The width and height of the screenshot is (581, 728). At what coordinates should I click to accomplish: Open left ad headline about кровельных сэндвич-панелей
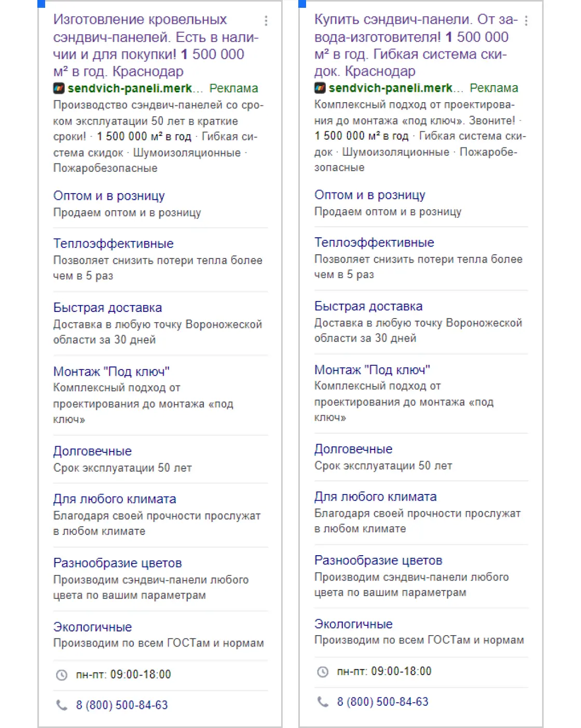[156, 46]
